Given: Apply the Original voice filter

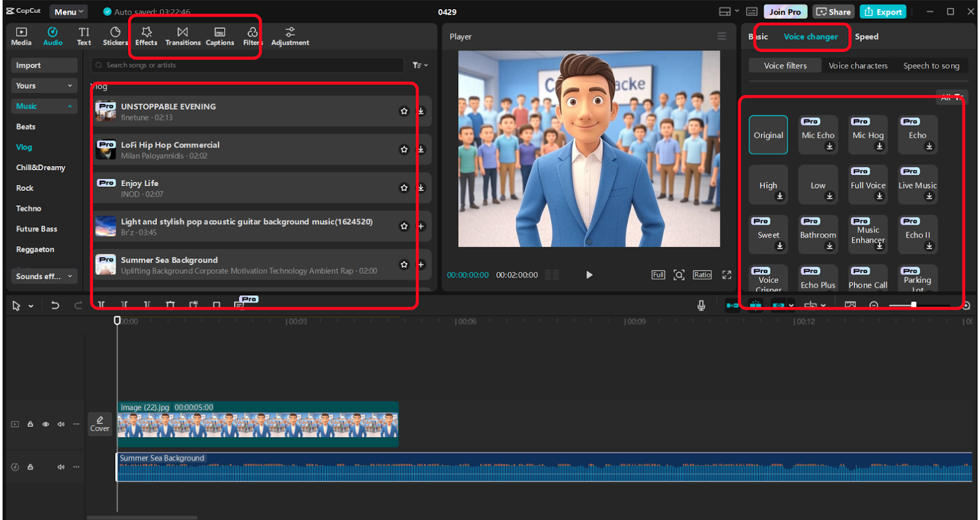Looking at the screenshot, I should click(x=768, y=135).
